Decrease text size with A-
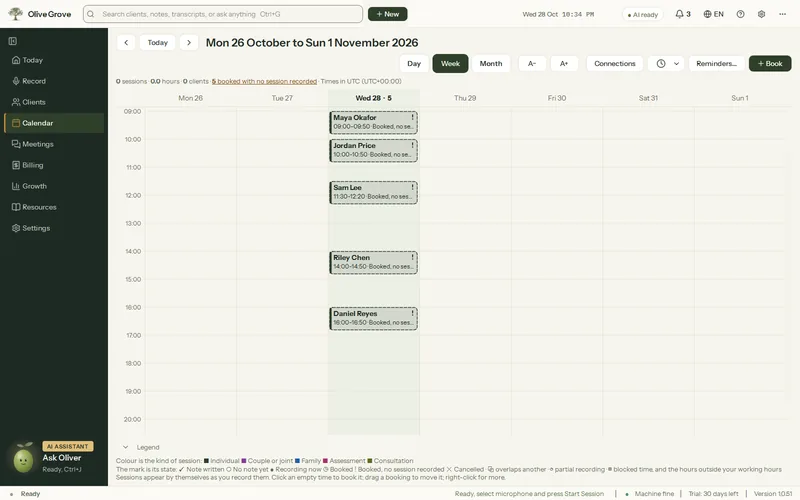The width and height of the screenshot is (800, 500). point(532,64)
